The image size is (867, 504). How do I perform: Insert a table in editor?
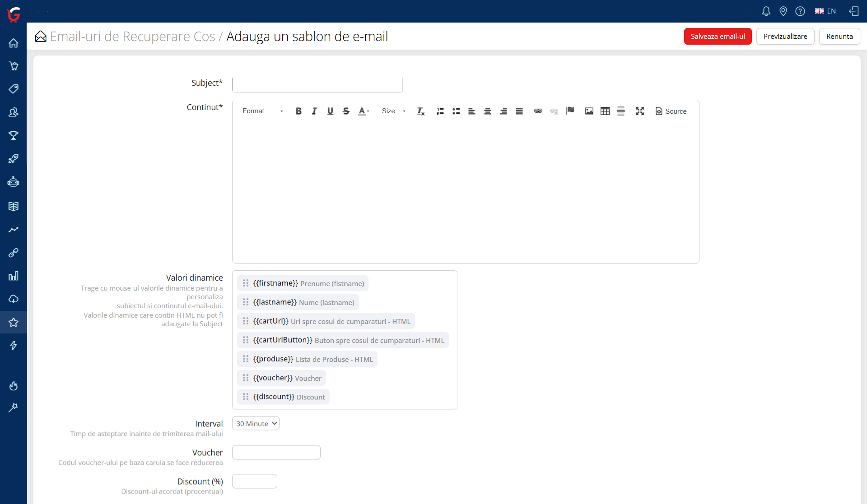tap(605, 111)
